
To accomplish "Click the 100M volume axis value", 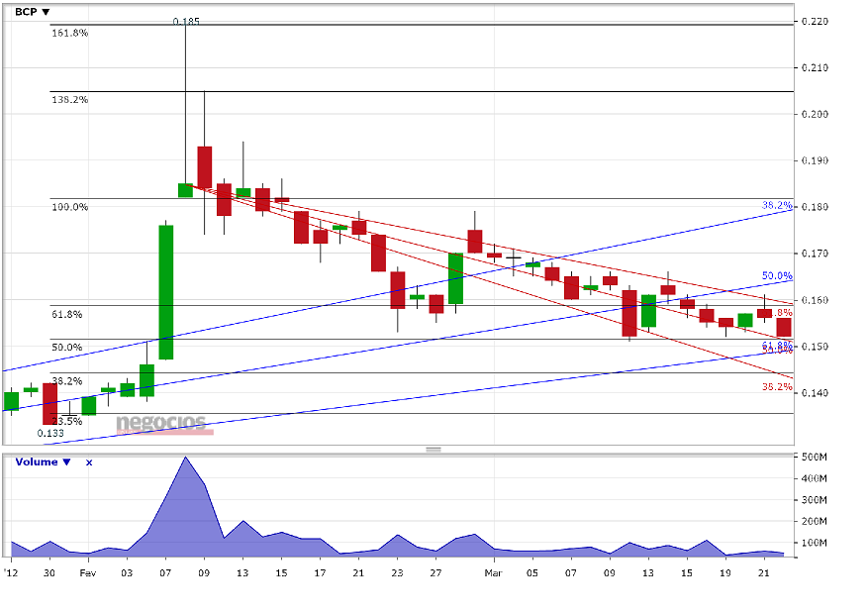I will (815, 543).
